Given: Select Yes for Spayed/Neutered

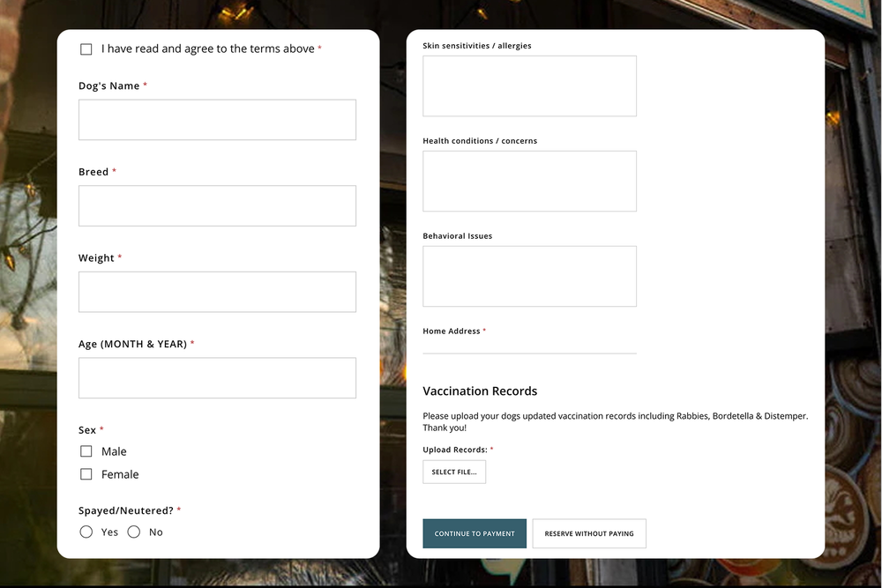Looking at the screenshot, I should point(86,532).
